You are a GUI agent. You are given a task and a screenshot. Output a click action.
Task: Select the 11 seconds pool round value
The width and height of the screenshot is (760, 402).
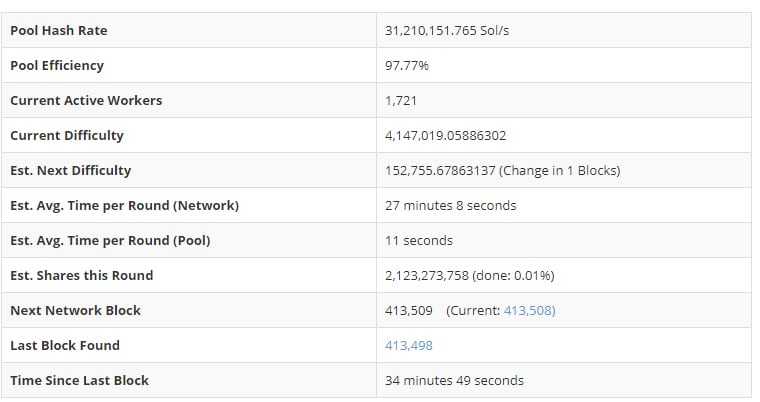(x=419, y=240)
